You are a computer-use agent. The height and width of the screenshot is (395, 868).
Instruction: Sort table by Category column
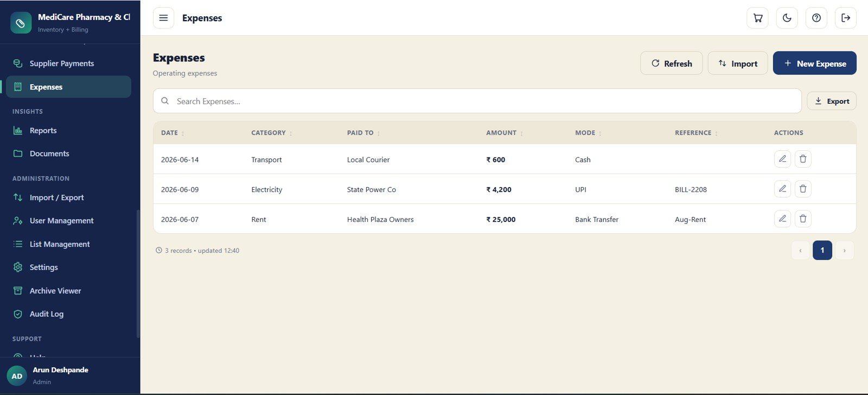[272, 133]
